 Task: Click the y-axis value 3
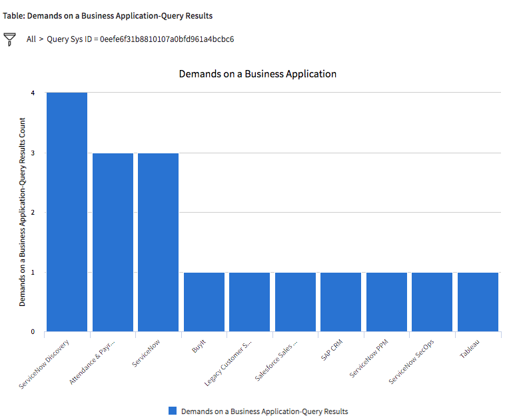point(33,153)
